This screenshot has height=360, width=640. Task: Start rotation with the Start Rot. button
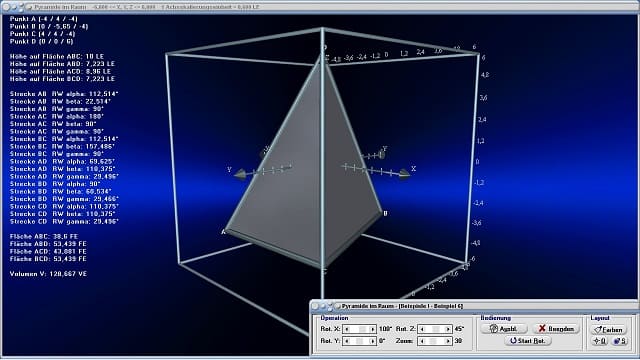527,341
